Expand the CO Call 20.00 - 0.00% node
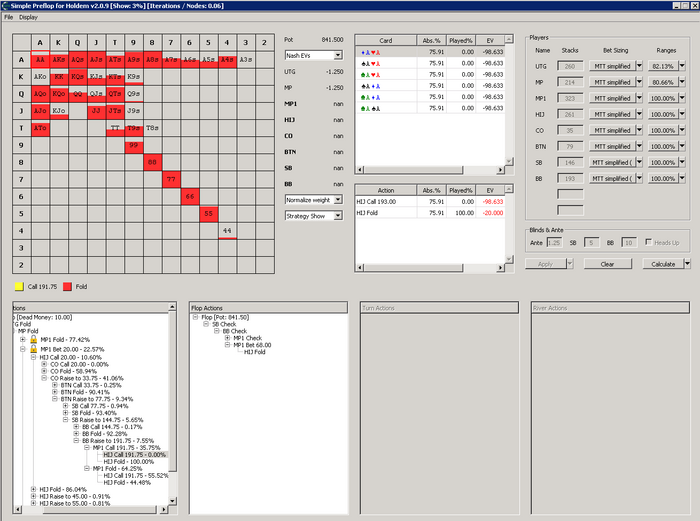Viewport: 700px width, 521px height. (44, 364)
